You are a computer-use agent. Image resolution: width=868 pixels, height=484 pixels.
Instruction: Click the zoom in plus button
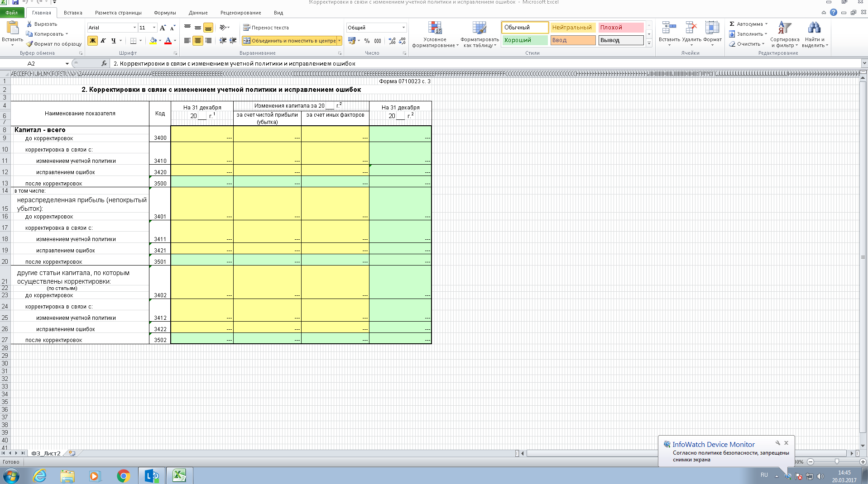coord(863,462)
